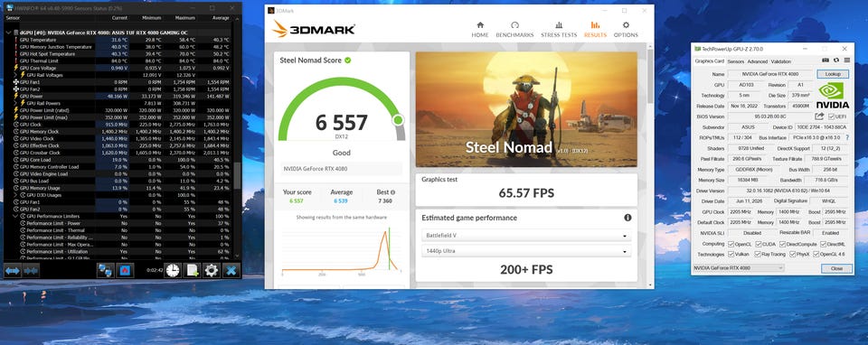Click GPU-Z BIOS share/export arrow icon
Screen dimensions: 868x345
(819, 117)
